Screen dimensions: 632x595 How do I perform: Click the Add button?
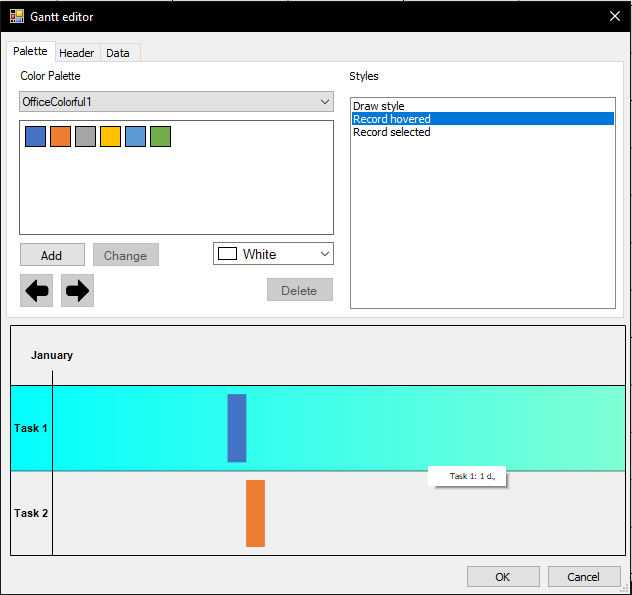pos(52,255)
